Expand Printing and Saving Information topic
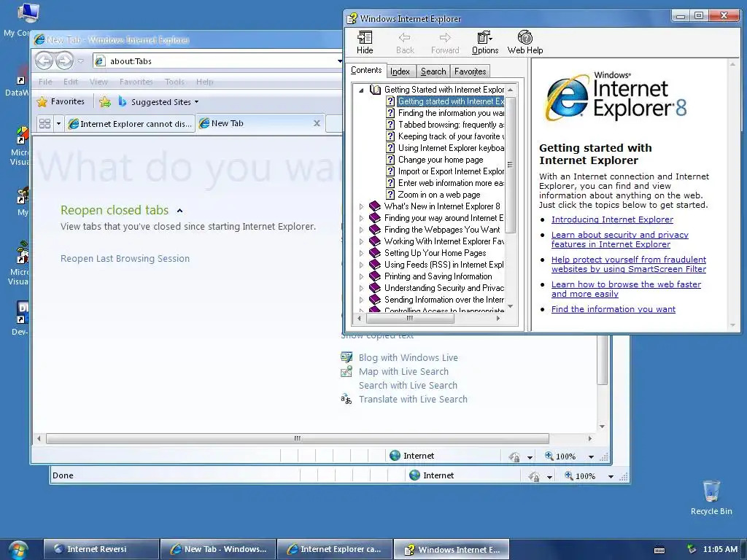Screen dimensions: 747x560 pyautogui.click(x=361, y=276)
